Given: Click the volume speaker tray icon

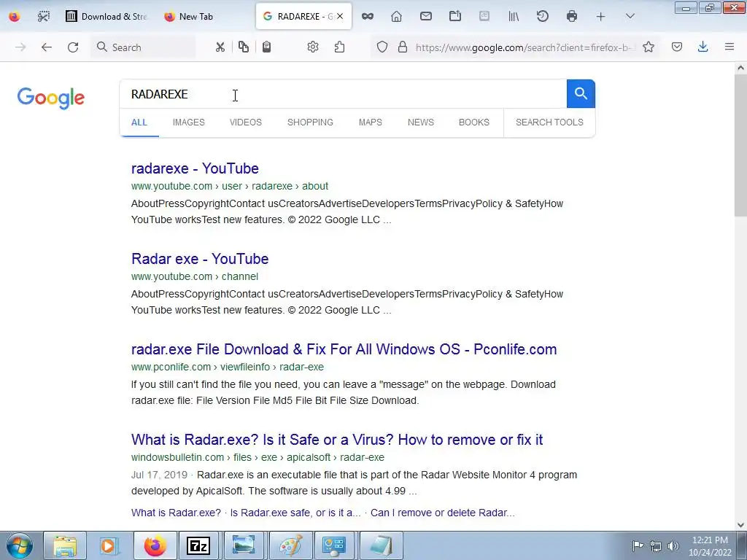Looking at the screenshot, I should [x=673, y=546].
